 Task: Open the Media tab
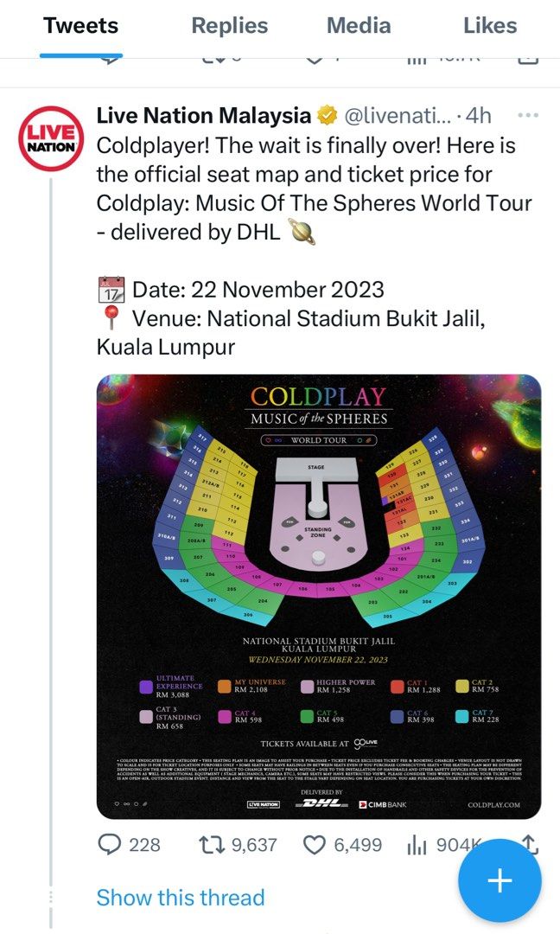click(359, 26)
